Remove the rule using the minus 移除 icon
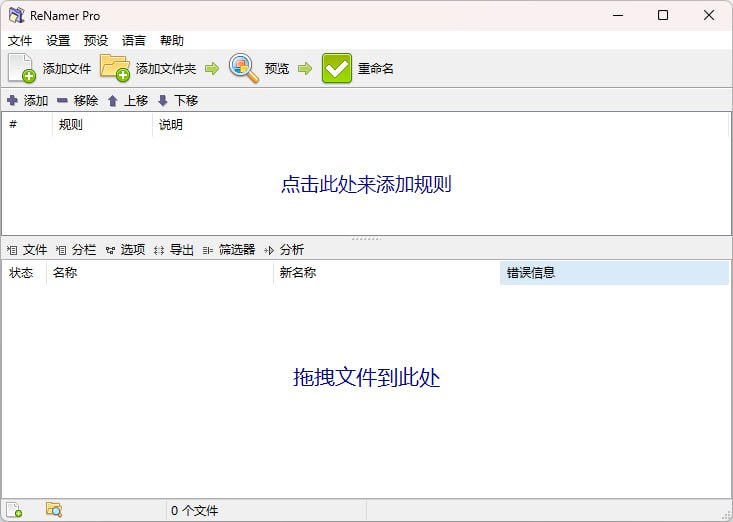 [x=62, y=101]
